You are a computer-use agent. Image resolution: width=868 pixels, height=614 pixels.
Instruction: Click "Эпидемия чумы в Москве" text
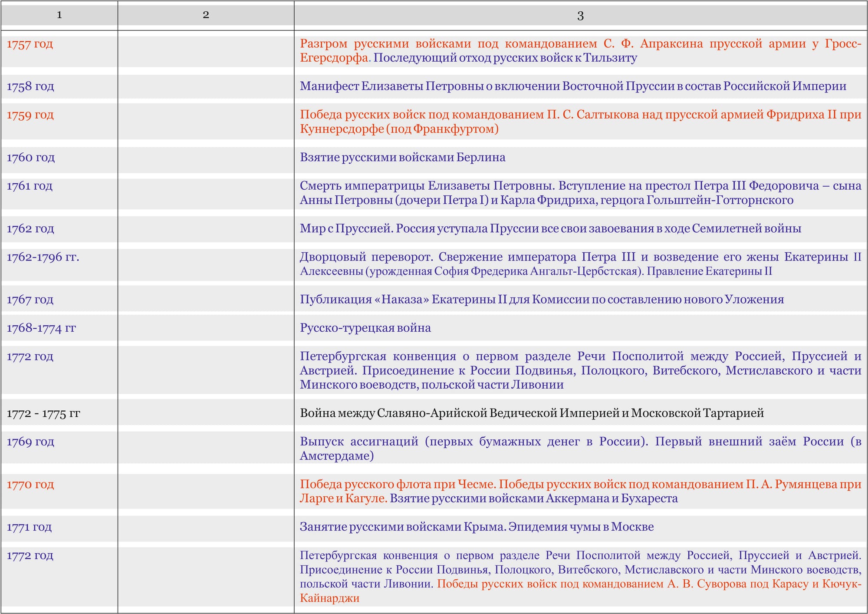coord(581,527)
